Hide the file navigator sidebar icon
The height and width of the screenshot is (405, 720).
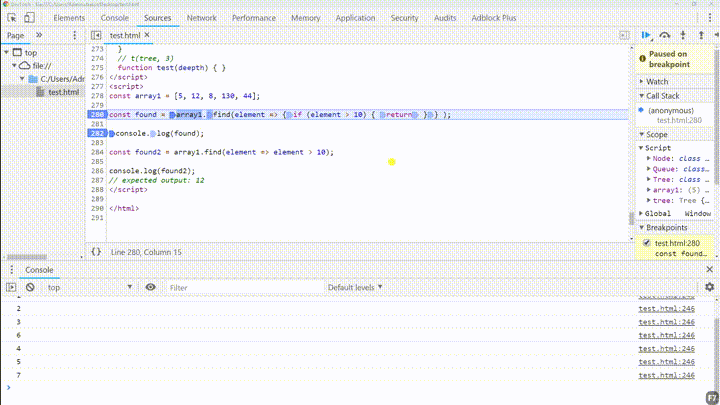click(96, 35)
